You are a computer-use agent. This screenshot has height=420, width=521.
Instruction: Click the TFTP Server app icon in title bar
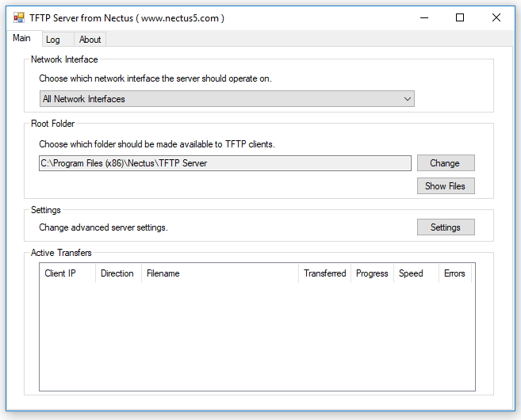(19, 18)
